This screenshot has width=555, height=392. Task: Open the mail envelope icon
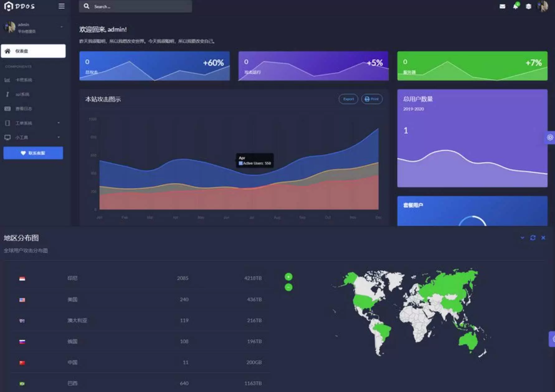(x=502, y=6)
